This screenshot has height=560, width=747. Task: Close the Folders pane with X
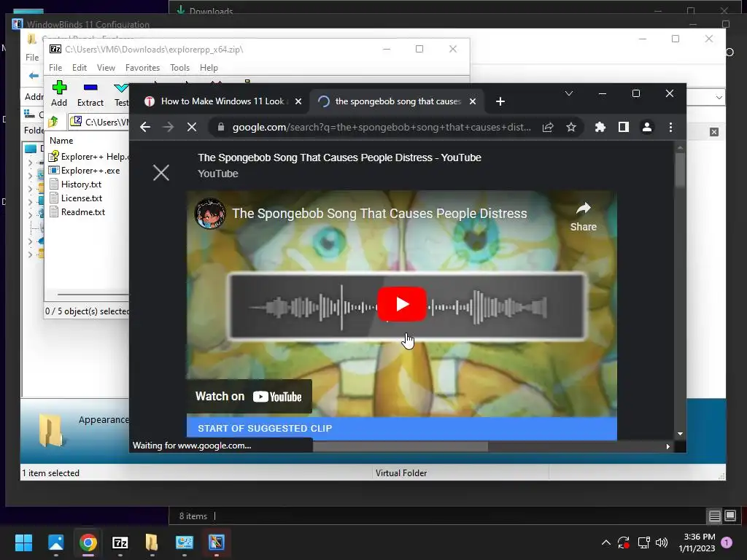[x=713, y=132]
